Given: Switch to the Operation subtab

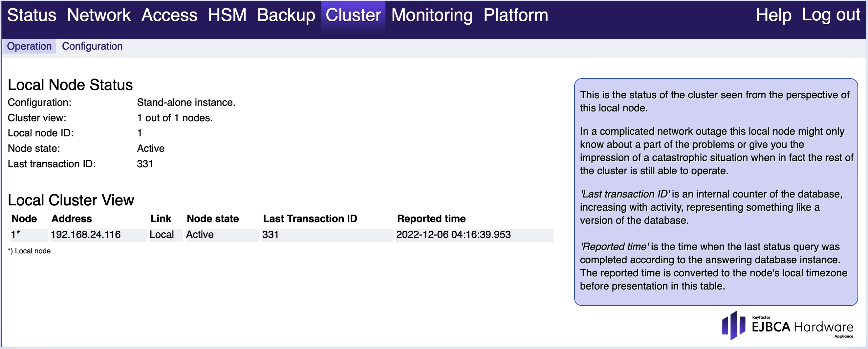Looking at the screenshot, I should point(29,46).
